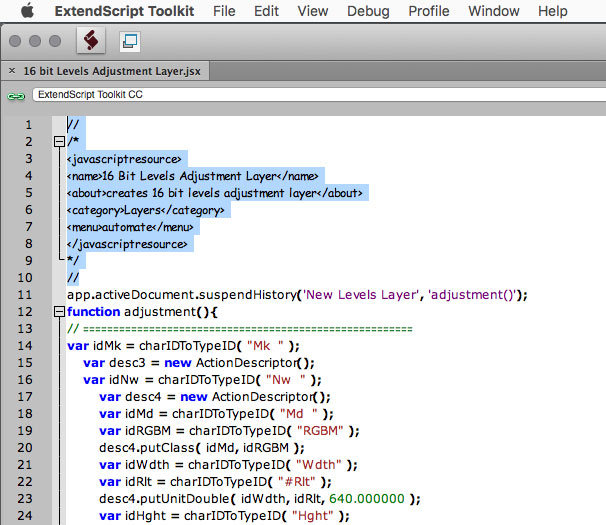Click line number 1 in the gutter
606x525 pixels.
tap(29, 125)
